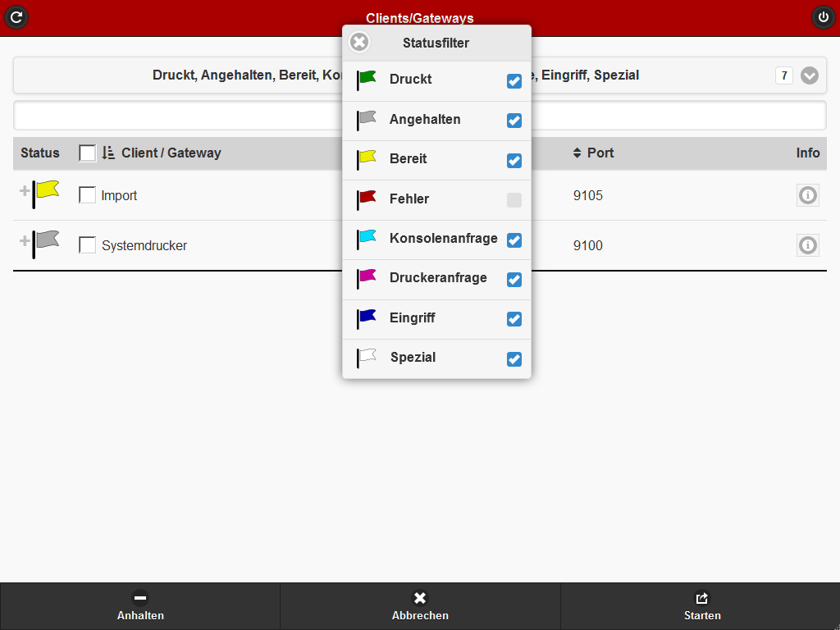
Task: Open info for Systemdrucker row
Action: pyautogui.click(x=808, y=245)
